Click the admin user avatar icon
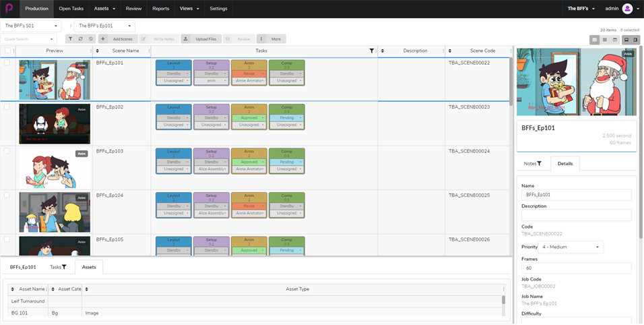The height and width of the screenshot is (325, 644). [627, 9]
